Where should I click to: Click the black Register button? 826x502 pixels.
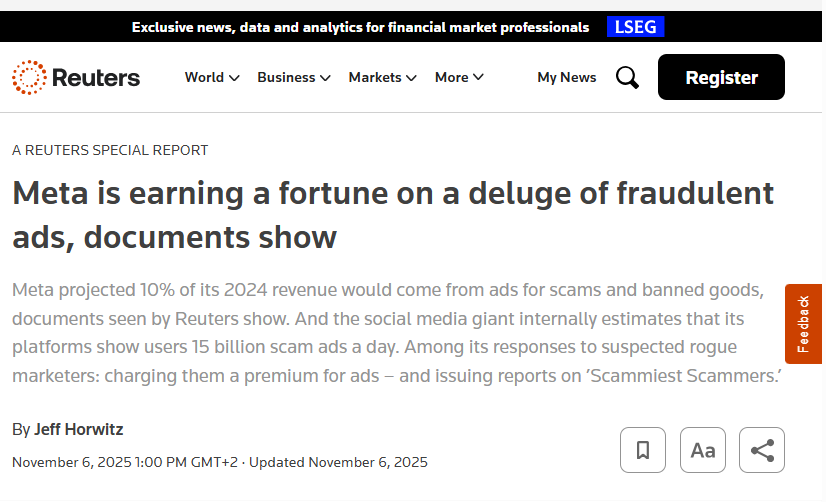click(721, 77)
